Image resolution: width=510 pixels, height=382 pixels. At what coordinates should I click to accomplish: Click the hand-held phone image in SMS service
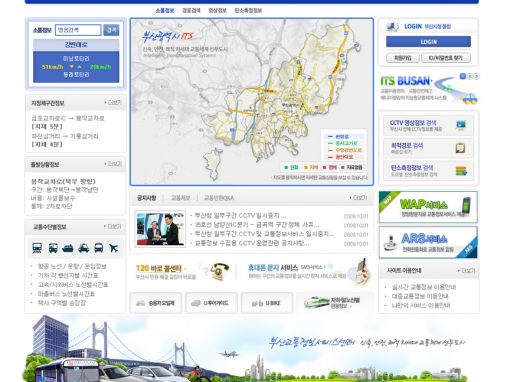[361, 272]
